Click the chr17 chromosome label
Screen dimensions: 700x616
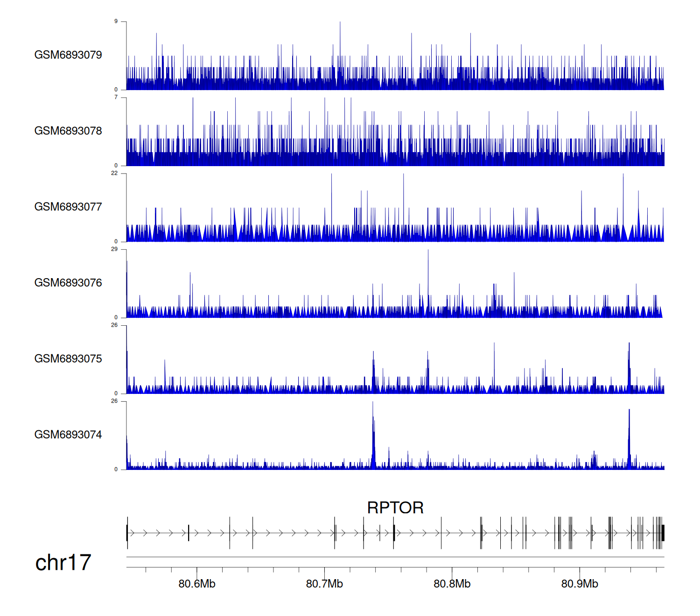(63, 563)
